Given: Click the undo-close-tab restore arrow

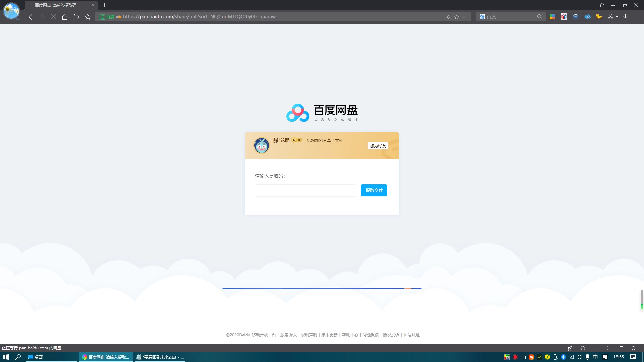Looking at the screenshot, I should click(76, 17).
